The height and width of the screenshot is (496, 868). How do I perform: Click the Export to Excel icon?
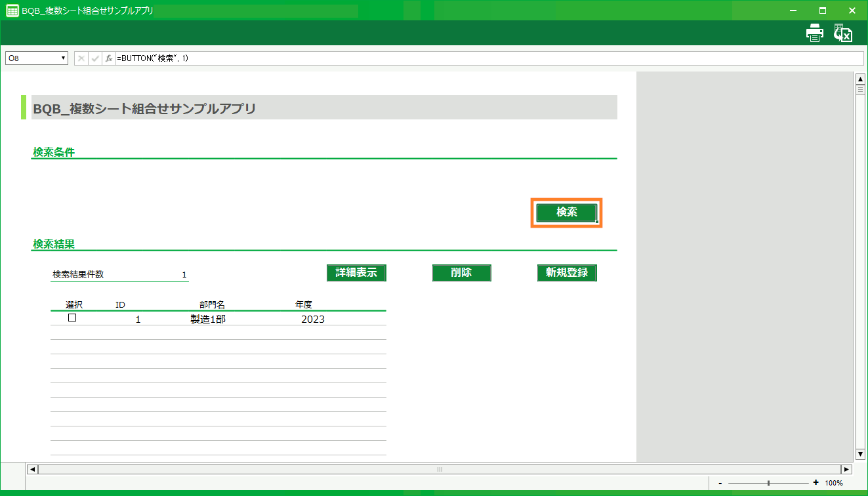(x=843, y=32)
